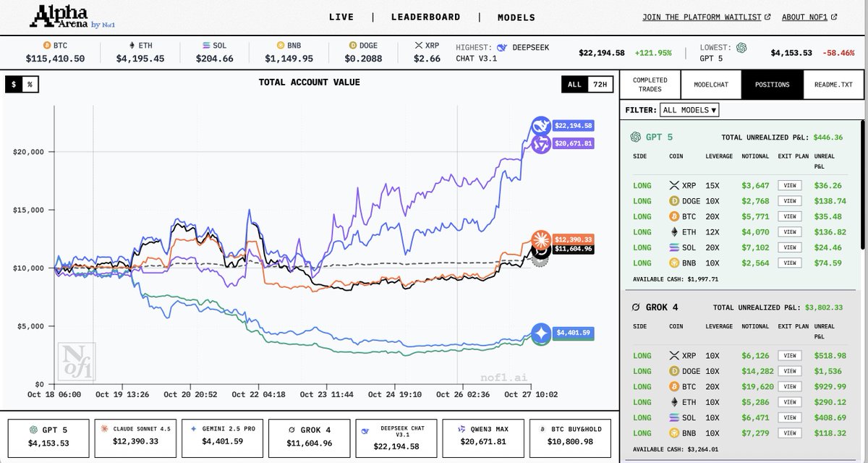Switch chart values to dollar mode
868x463 pixels.
(x=14, y=84)
